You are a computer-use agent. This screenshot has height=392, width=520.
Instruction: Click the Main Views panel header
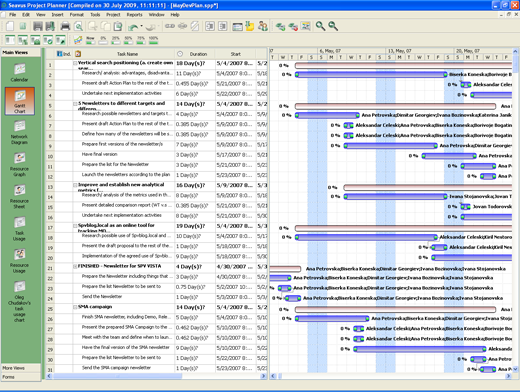[x=21, y=52]
